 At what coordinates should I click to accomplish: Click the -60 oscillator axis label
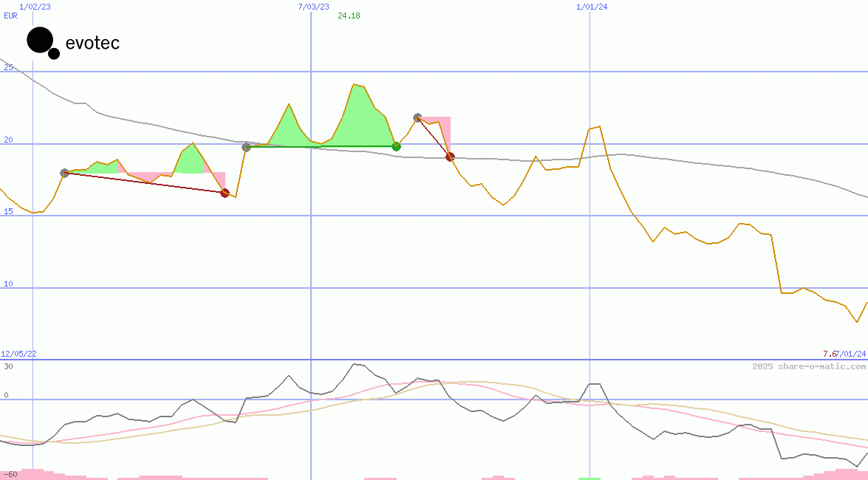[10, 473]
